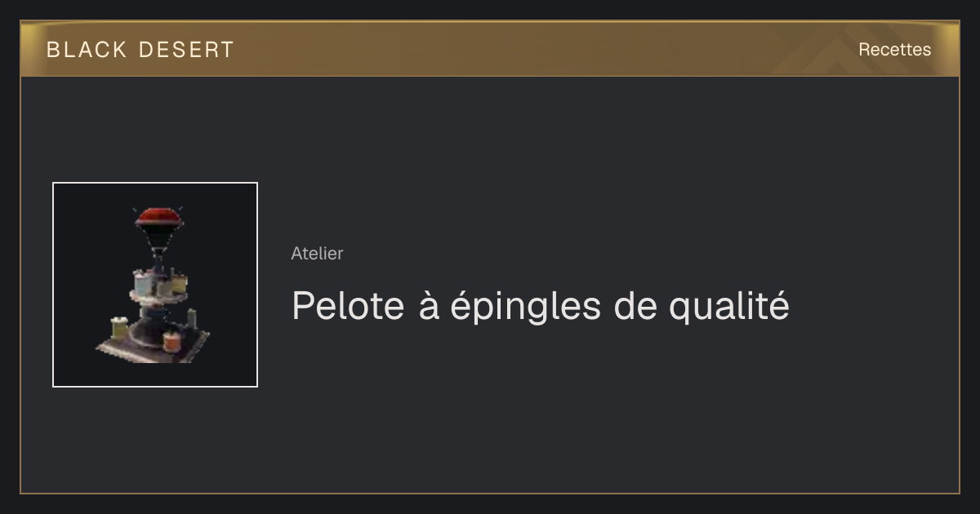Click the thread spools on the icon's middle tier
The height and width of the screenshot is (514, 980).
[x=160, y=284]
